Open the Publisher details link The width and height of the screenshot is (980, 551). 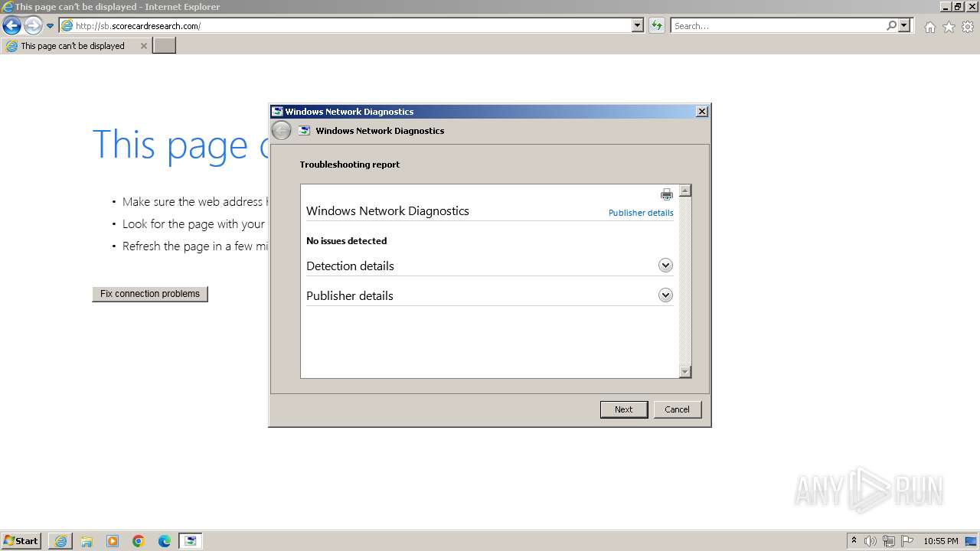pos(641,213)
